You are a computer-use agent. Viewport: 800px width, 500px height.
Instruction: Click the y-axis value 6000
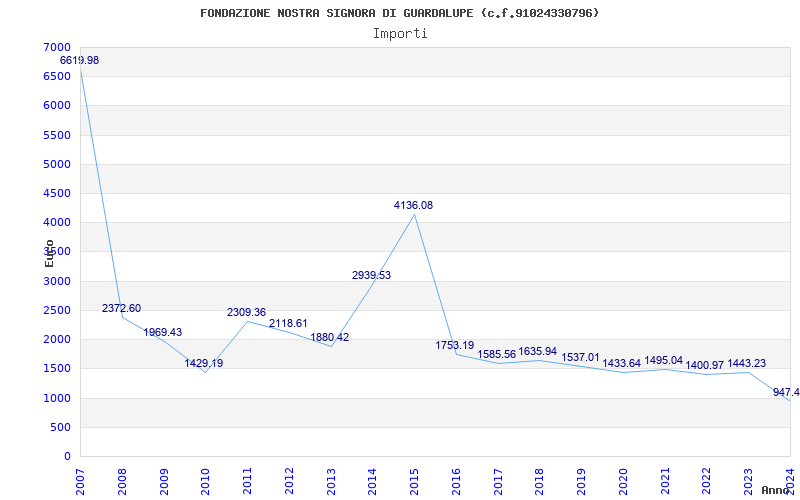coord(58,105)
